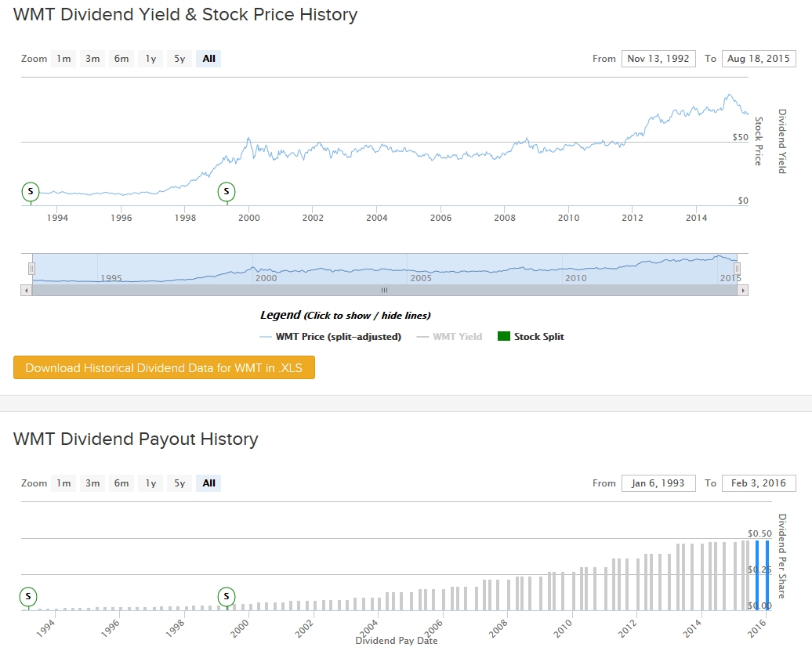The image size is (812, 658).
Task: Click the navigator right range handle
Action: point(737,268)
